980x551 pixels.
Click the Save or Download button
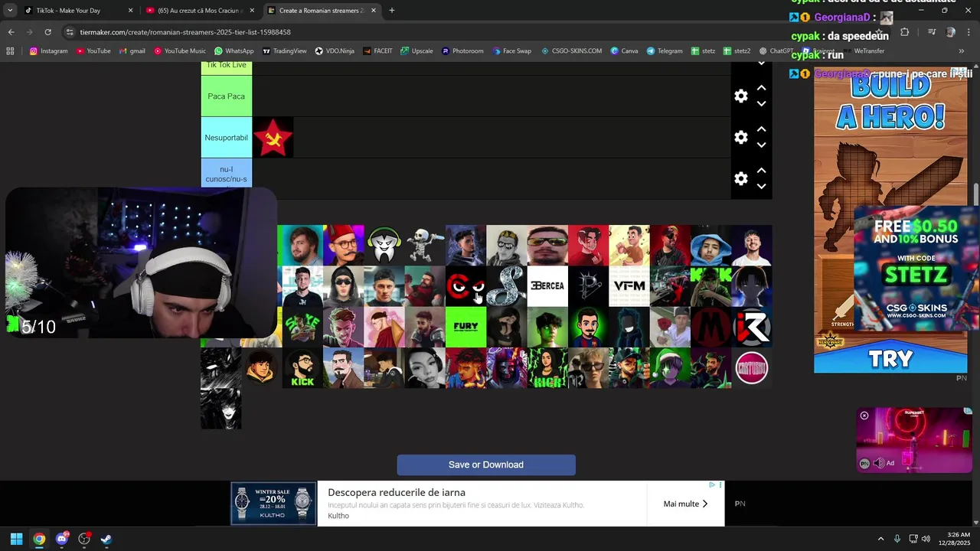(x=486, y=465)
